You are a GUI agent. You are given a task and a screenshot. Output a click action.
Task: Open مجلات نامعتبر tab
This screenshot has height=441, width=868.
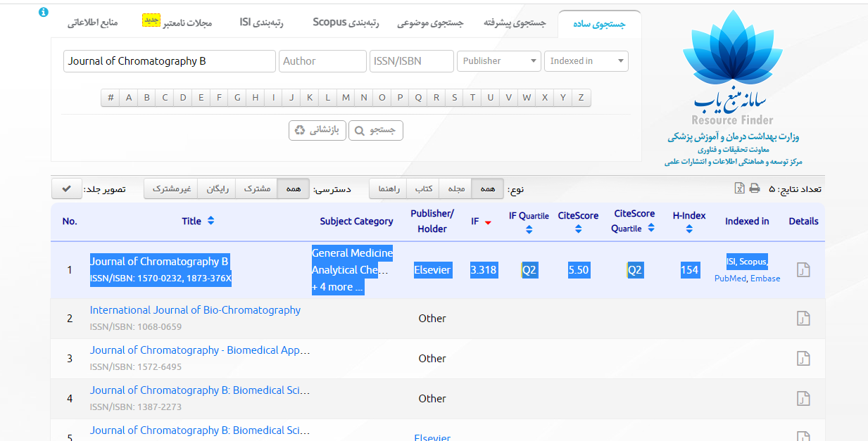pos(177,23)
